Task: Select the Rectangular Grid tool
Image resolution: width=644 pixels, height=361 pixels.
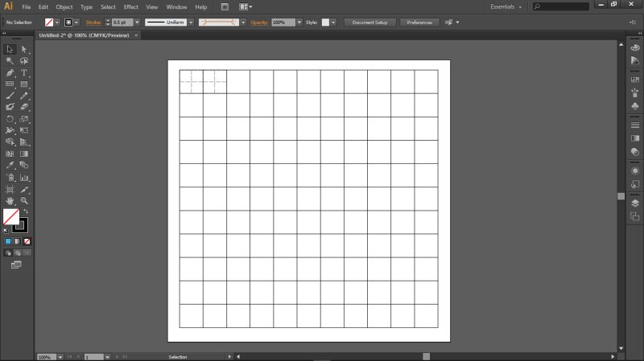Action: point(10,84)
